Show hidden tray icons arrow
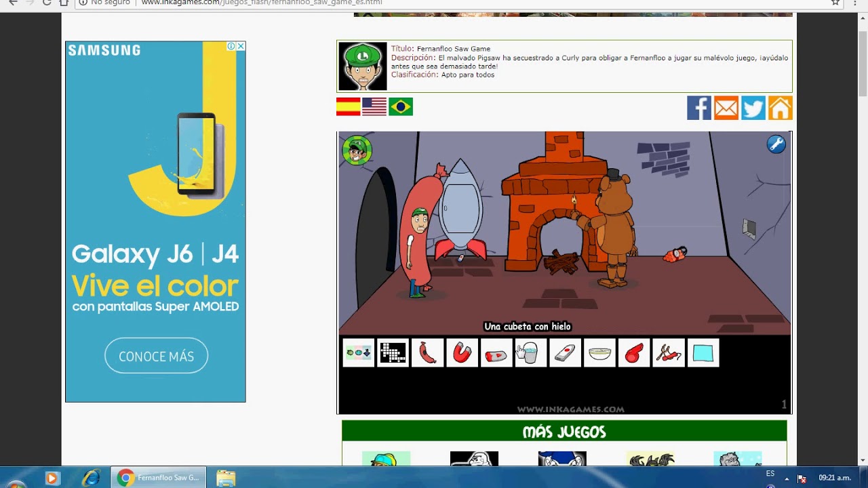 787,479
